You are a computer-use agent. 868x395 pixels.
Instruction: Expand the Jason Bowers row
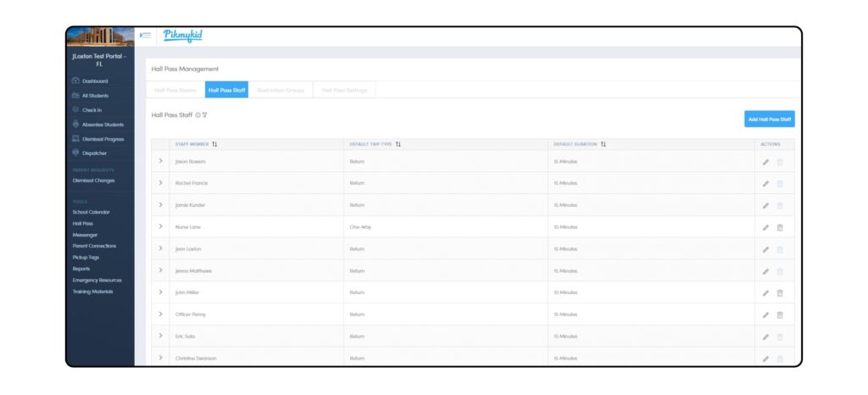[x=160, y=161]
